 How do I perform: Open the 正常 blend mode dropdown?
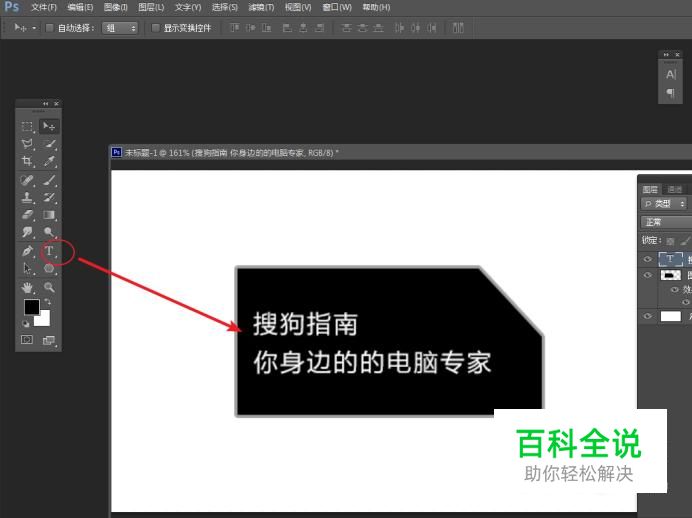pyautogui.click(x=666, y=222)
